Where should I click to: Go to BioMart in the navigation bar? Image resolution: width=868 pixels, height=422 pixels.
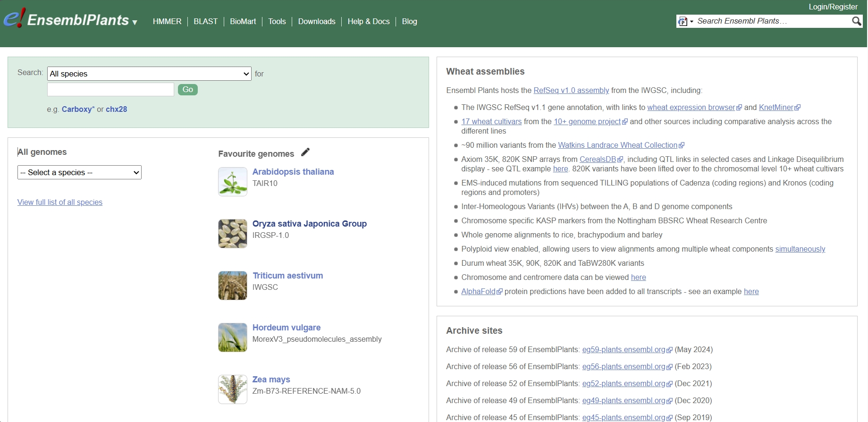pos(243,21)
